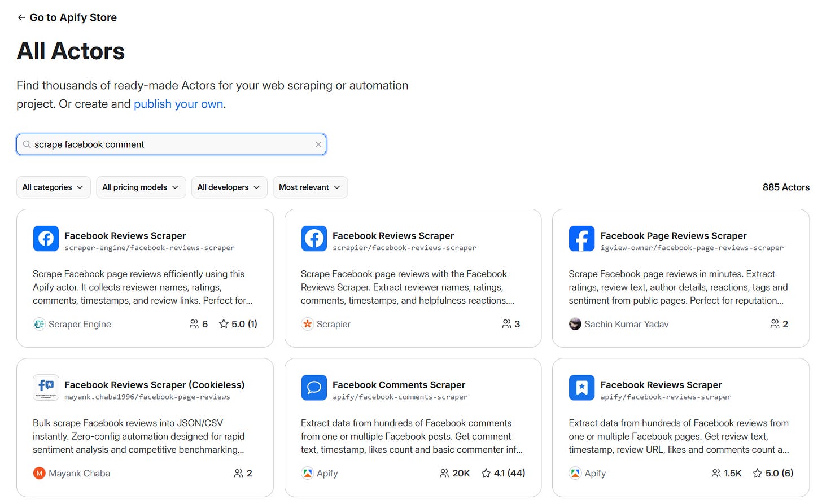Screen dimensions: 822x504
Task: Open the publish your own link
Action: click(x=178, y=104)
